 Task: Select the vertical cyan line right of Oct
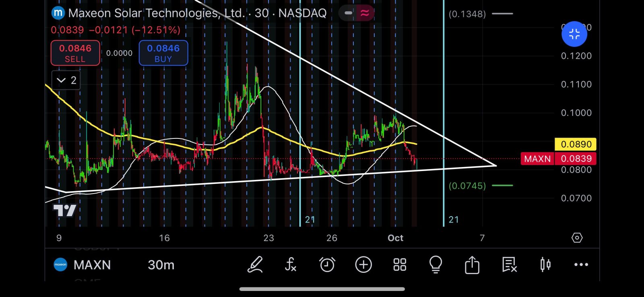pyautogui.click(x=444, y=113)
